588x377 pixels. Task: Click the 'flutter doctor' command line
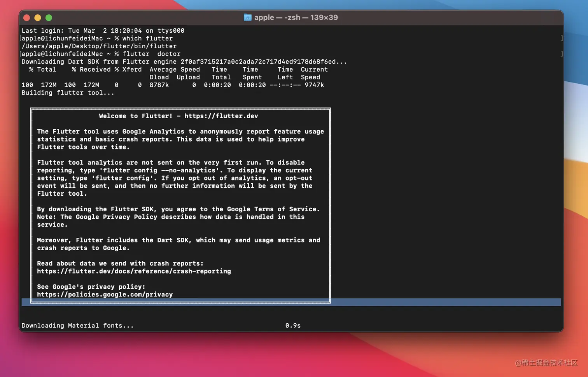[101, 54]
